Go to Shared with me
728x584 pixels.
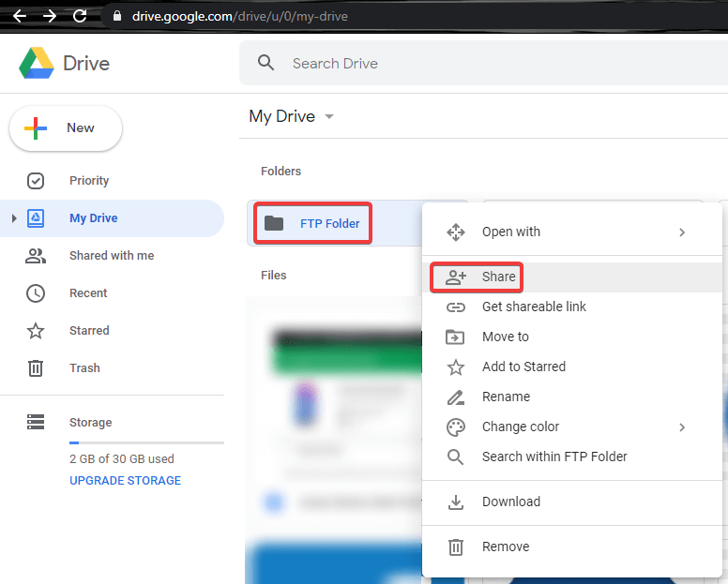pyautogui.click(x=112, y=256)
